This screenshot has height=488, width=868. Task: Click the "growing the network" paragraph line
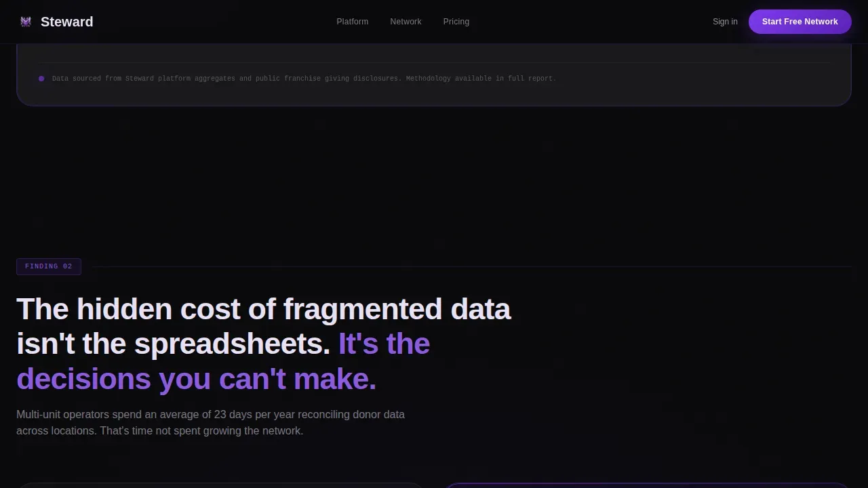point(159,431)
